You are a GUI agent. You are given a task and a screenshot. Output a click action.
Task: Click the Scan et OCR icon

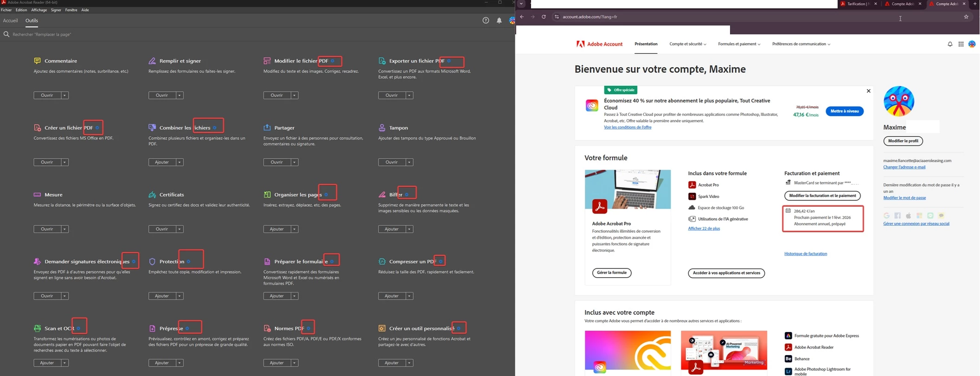pos(38,328)
